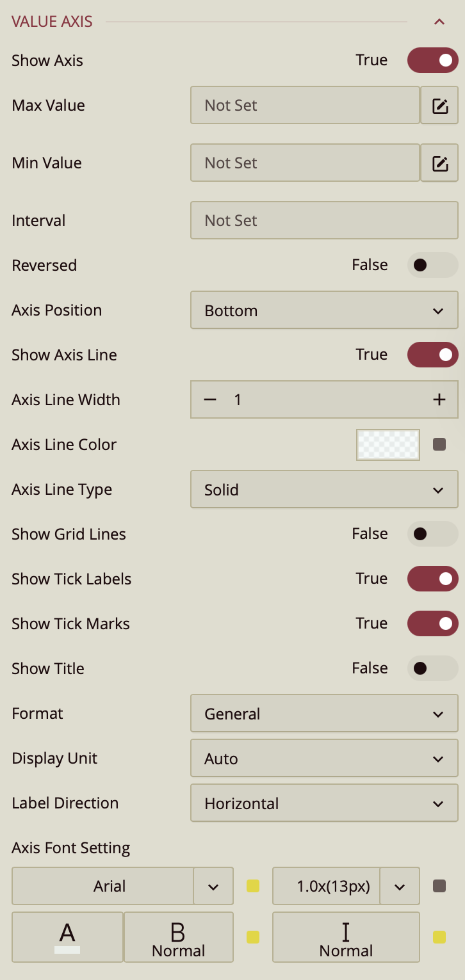Image resolution: width=465 pixels, height=980 pixels.
Task: Click the yellow square beside Italic Normal button
Action: point(439,937)
